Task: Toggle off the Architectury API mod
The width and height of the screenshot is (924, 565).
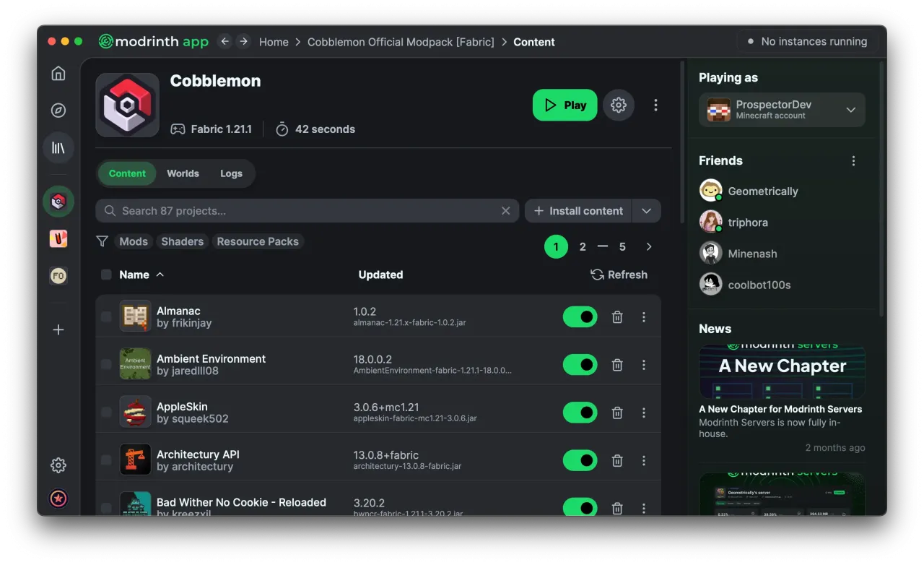Action: click(580, 460)
